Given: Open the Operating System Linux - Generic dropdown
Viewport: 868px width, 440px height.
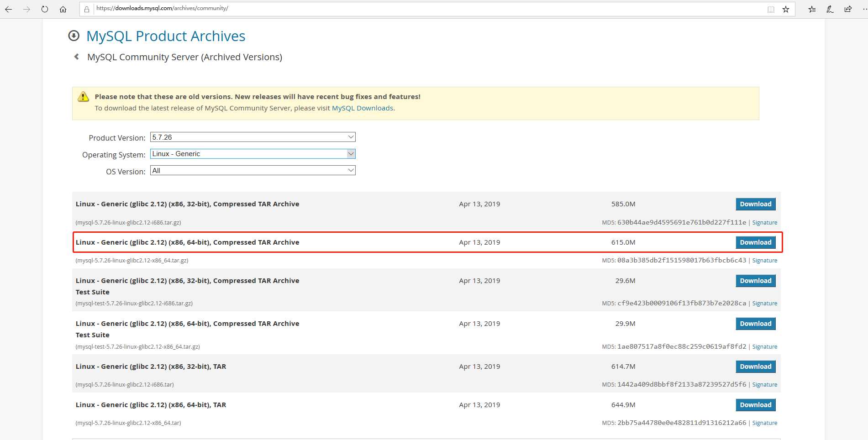Looking at the screenshot, I should click(x=253, y=154).
